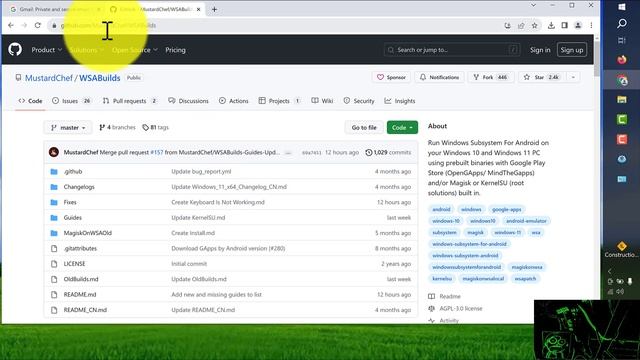
Task: Switch to the Gmail tab
Action: point(55,9)
